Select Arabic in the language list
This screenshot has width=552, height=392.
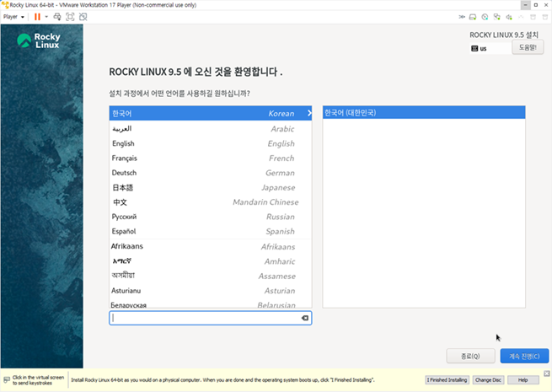click(211, 128)
